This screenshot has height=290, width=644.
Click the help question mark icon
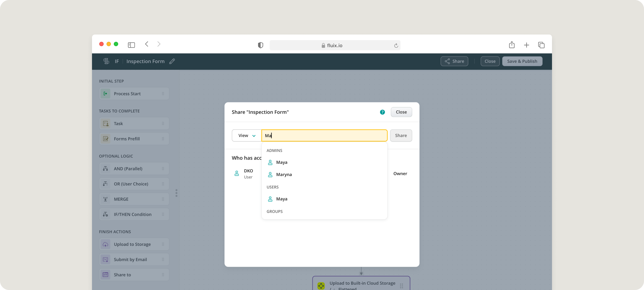382,112
